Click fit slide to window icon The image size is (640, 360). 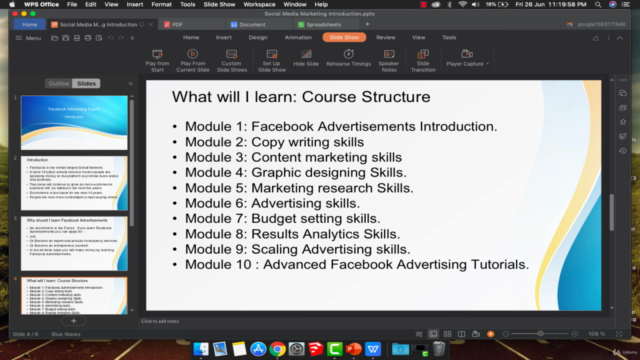pos(619,334)
